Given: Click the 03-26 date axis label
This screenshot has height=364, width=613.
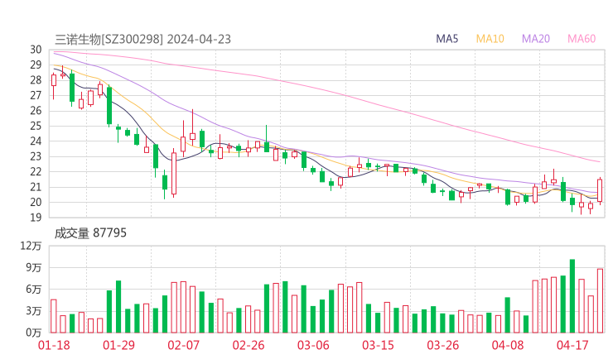Looking at the screenshot, I should coord(443,345).
